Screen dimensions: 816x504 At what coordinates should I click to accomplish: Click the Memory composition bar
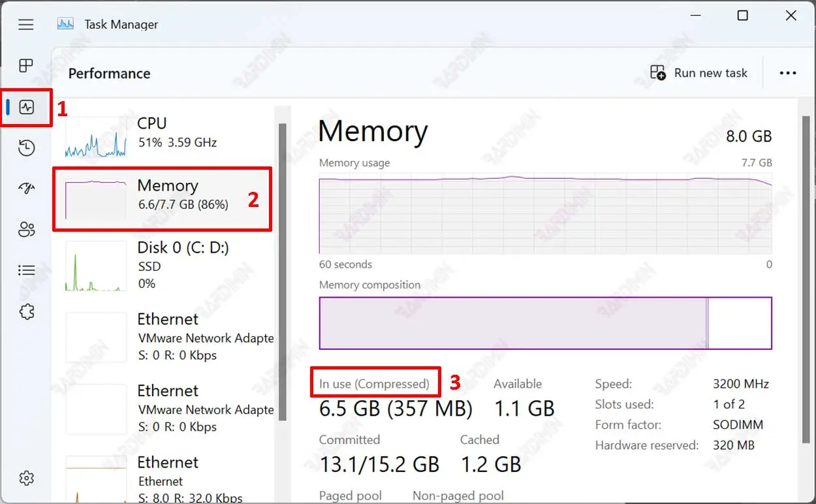[545, 323]
